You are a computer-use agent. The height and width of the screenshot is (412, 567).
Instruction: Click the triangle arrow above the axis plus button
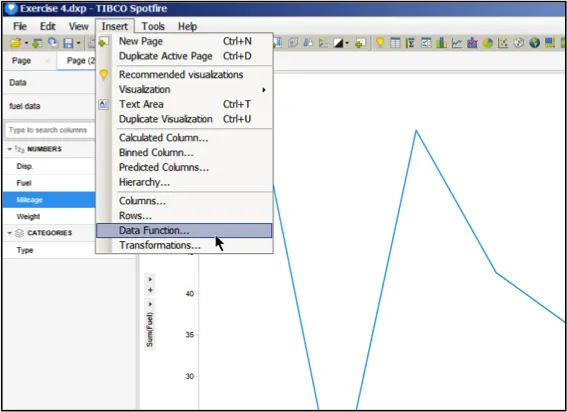pyautogui.click(x=150, y=279)
